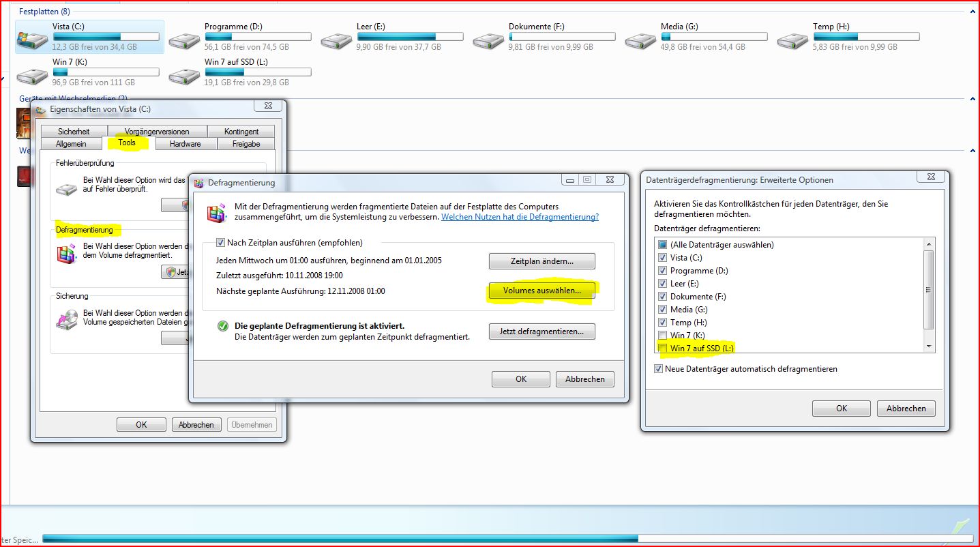Click the '96,9 GB frei von 111 GB' text
Screen dimensions: 980x547
click(93, 83)
